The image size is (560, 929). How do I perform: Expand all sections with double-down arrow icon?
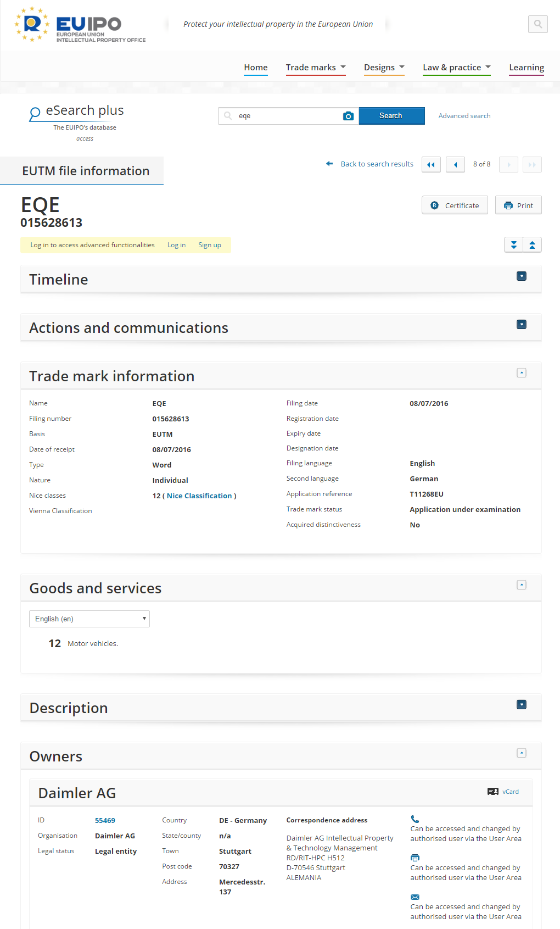click(513, 245)
